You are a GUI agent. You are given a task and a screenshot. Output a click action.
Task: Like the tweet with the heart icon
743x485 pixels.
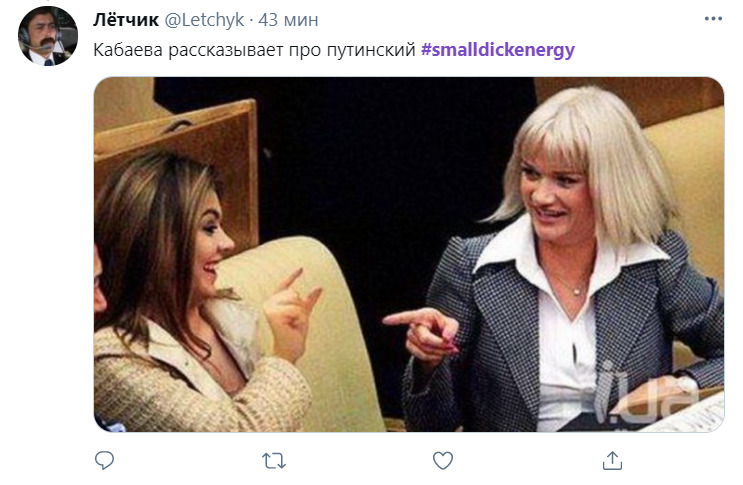tap(443, 460)
